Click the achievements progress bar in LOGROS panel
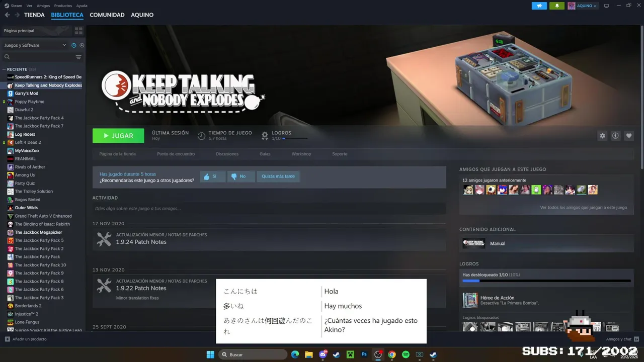This screenshot has height=362, width=644. (x=546, y=281)
